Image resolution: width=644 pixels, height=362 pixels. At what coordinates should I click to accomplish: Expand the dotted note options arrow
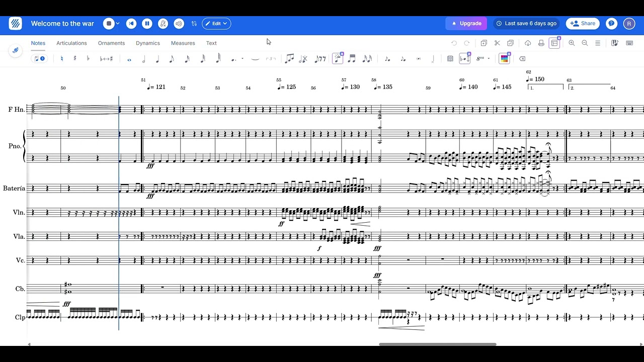click(243, 59)
